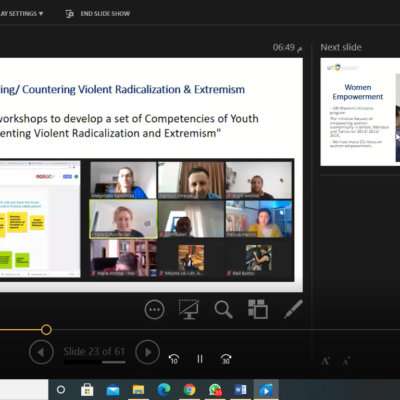Screen dimensions: 400x400
Task: Select the Zoom into slide magnifier
Action: coord(223,309)
